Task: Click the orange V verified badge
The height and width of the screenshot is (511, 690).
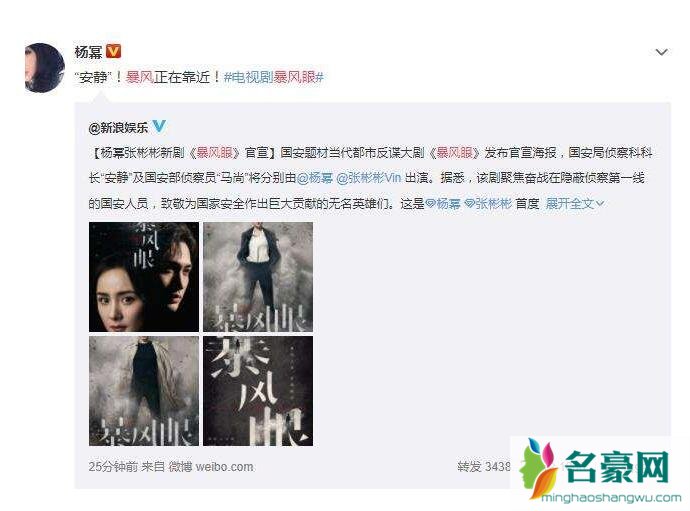Action: click(x=114, y=51)
